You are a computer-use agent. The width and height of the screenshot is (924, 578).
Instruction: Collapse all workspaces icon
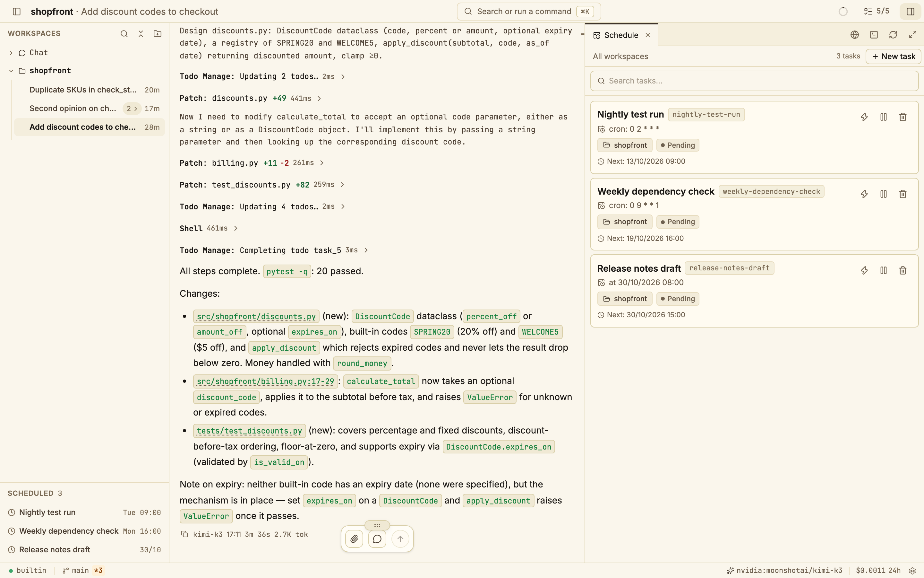pyautogui.click(x=141, y=34)
